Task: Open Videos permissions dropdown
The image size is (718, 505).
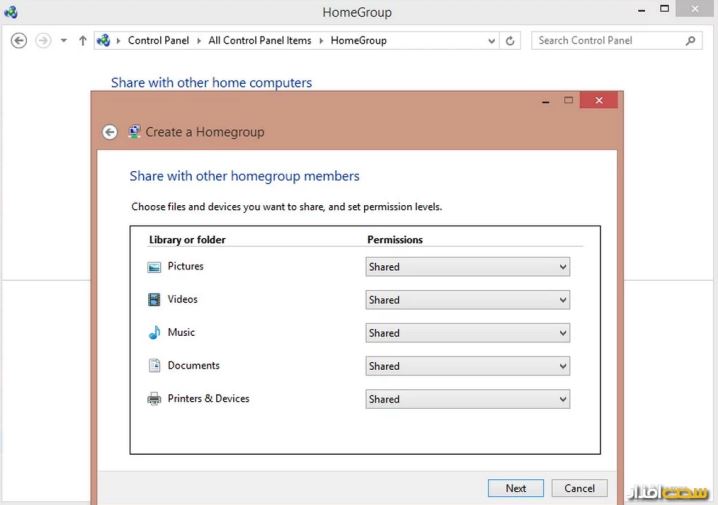Action: click(x=467, y=300)
